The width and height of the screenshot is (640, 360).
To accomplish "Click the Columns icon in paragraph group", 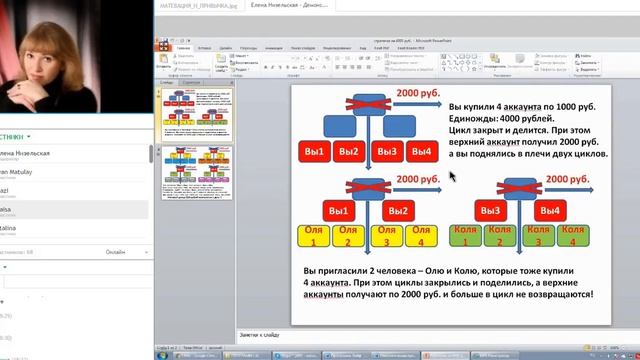I will (x=369, y=67).
